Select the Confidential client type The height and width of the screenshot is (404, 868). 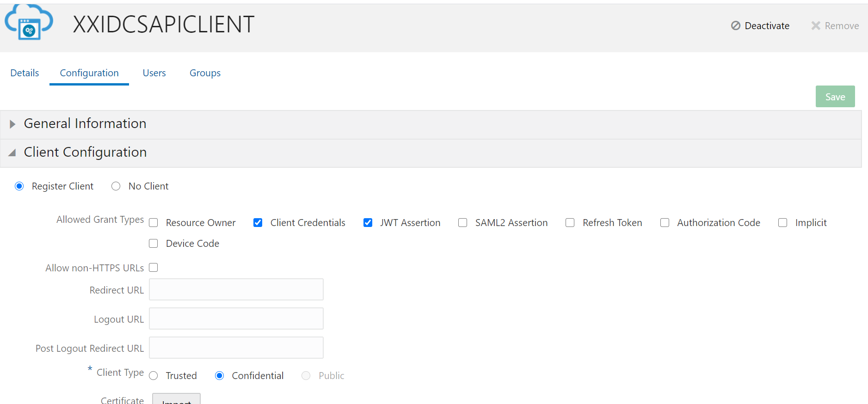[220, 376]
